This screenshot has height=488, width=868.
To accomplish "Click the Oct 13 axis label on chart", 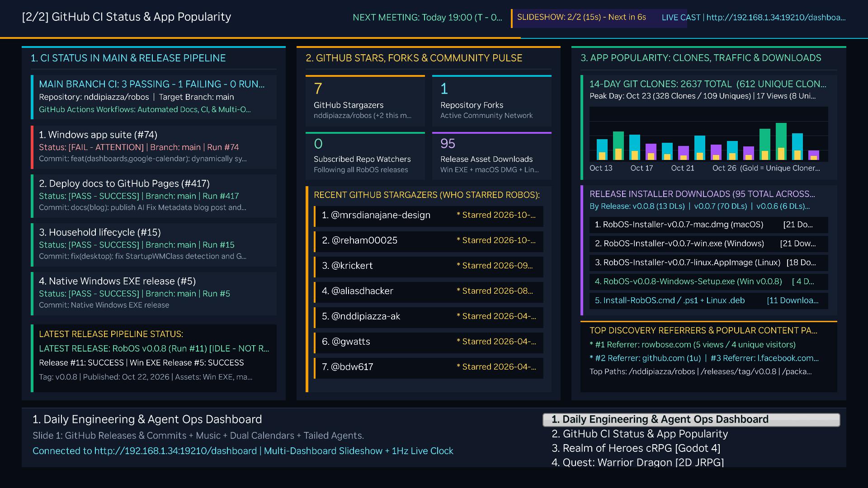I will point(601,168).
